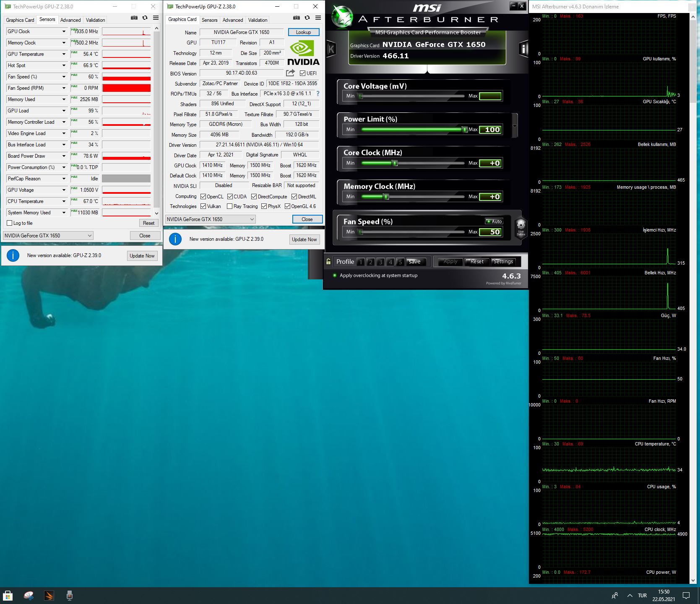This screenshot has height=604, width=700.
Task: Open Microsoft Store from taskbar
Action: (8, 595)
